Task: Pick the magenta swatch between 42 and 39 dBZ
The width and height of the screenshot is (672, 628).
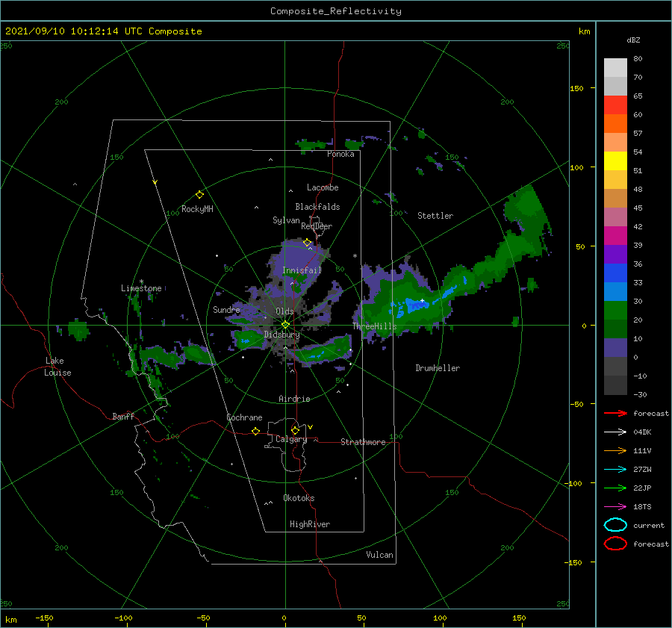Action: point(615,235)
